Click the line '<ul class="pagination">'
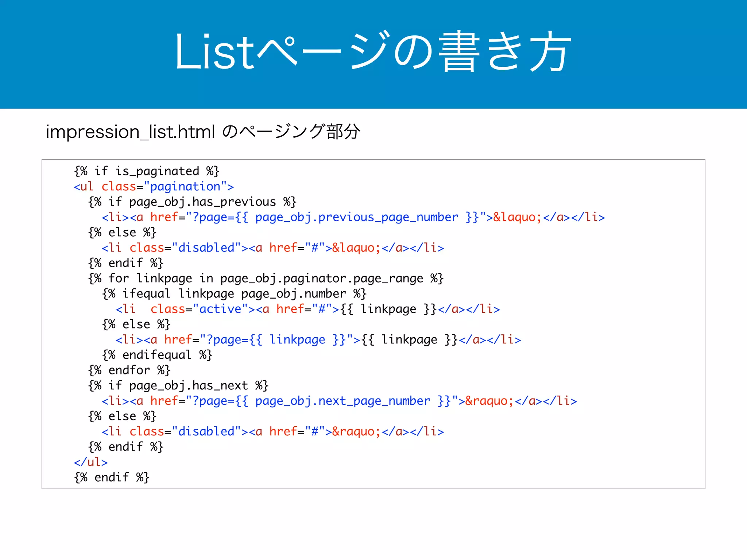747x560 pixels. coord(154,186)
